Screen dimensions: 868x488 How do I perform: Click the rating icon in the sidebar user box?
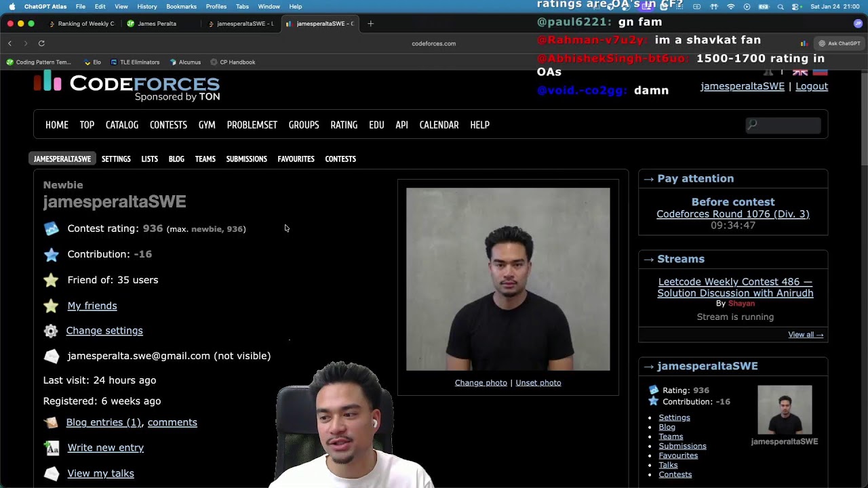point(654,390)
